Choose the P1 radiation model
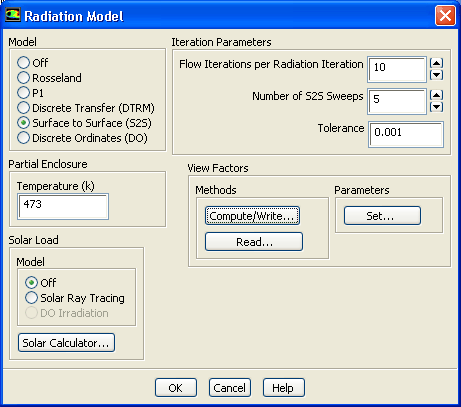 pyautogui.click(x=23, y=93)
